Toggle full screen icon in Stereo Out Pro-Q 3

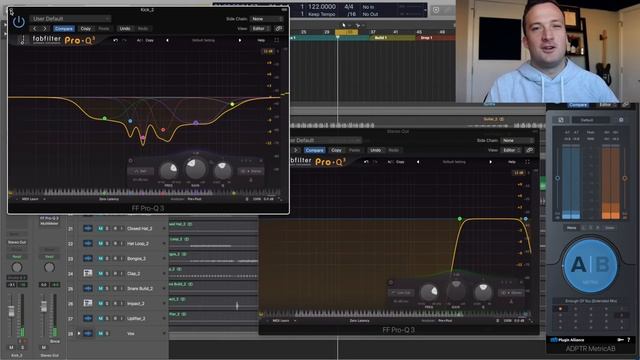point(527,162)
